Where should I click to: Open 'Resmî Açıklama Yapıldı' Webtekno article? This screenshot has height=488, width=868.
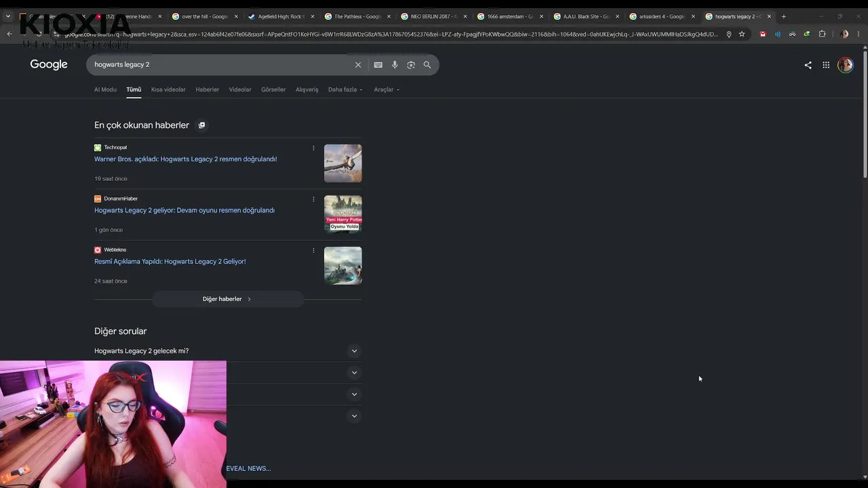[x=170, y=262]
